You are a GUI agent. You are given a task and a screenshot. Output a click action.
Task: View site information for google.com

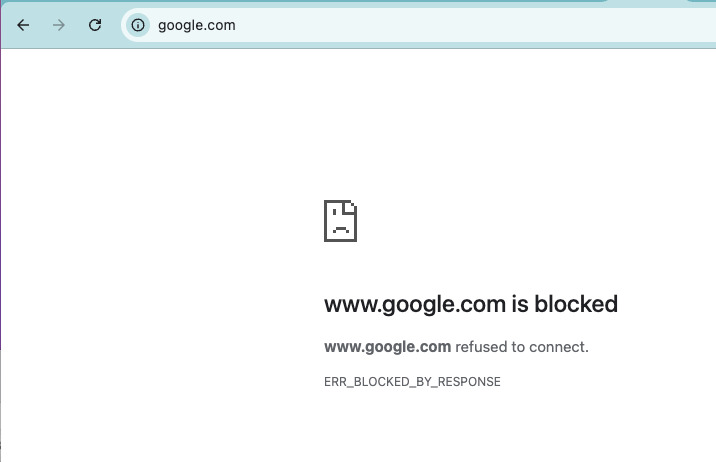point(138,25)
